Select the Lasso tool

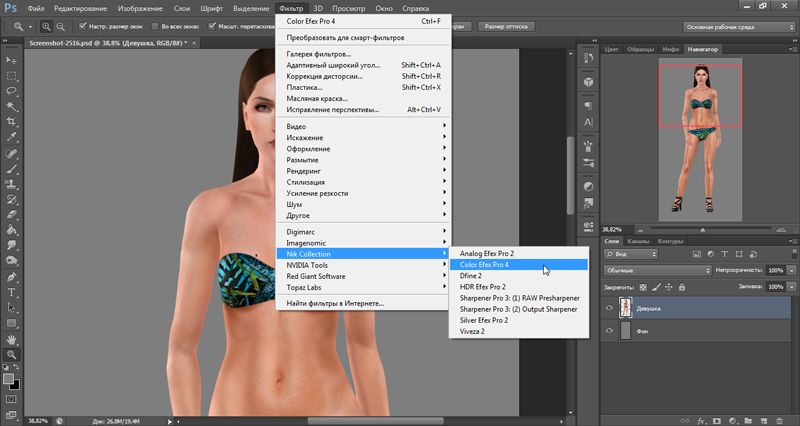point(11,91)
